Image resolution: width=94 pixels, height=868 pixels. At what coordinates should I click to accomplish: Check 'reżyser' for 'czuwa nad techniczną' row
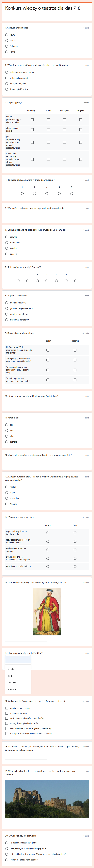point(81,159)
